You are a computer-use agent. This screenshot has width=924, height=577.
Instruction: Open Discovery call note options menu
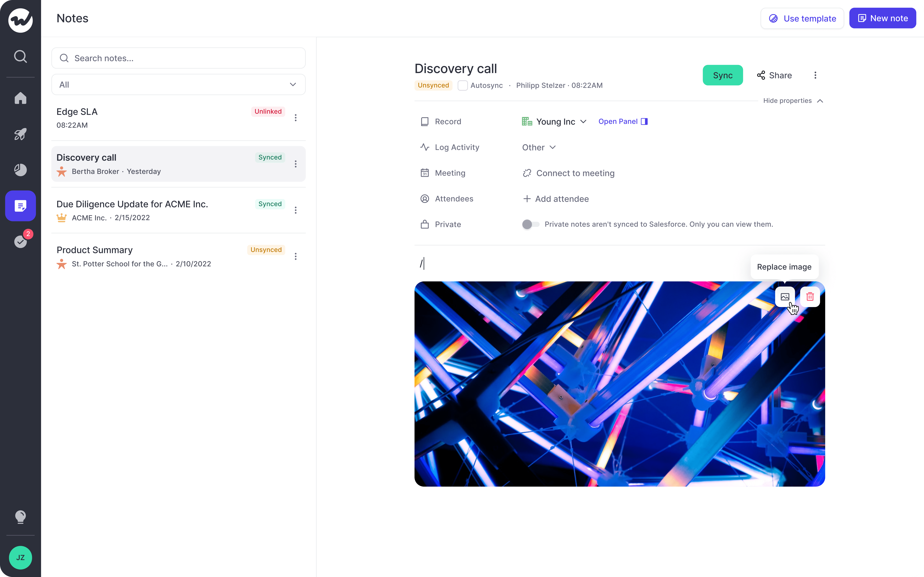click(x=296, y=164)
